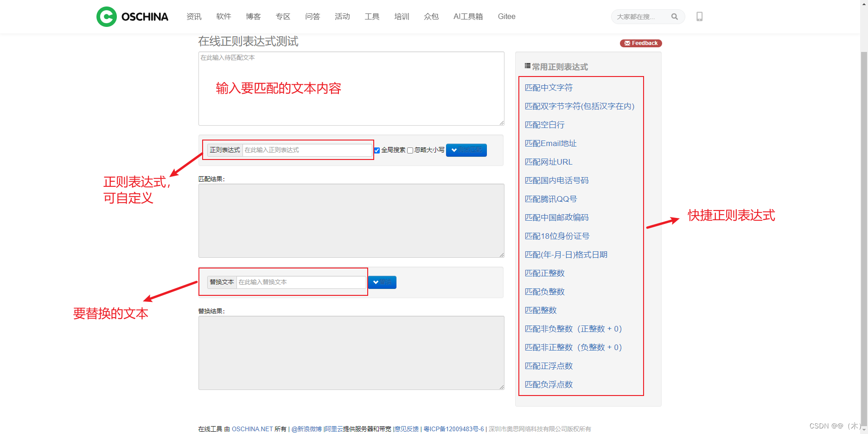Select 匹配负整数 preset regex

544,292
